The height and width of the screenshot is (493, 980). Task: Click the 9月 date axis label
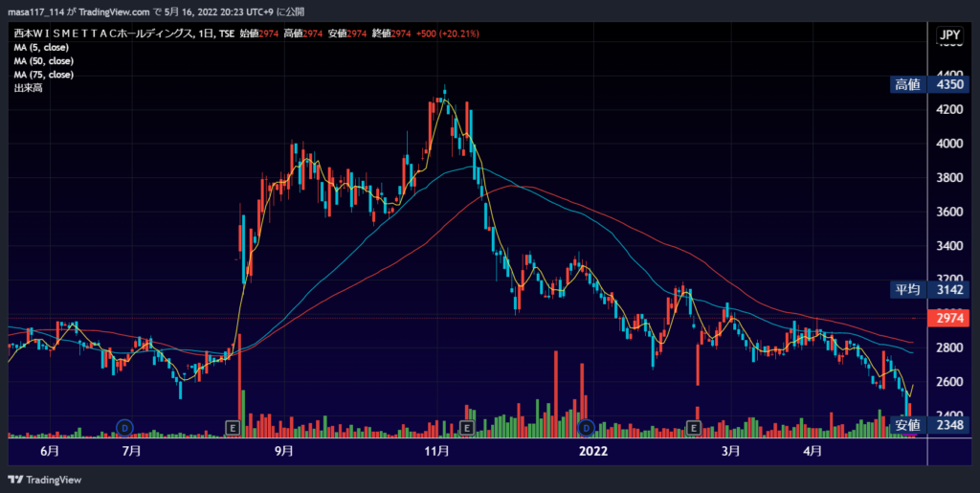(283, 451)
